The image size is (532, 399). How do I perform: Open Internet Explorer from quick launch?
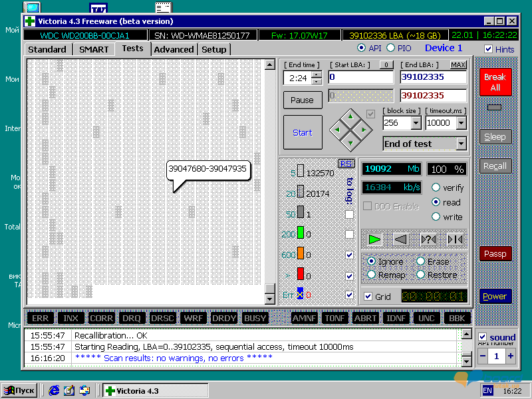(x=55, y=390)
